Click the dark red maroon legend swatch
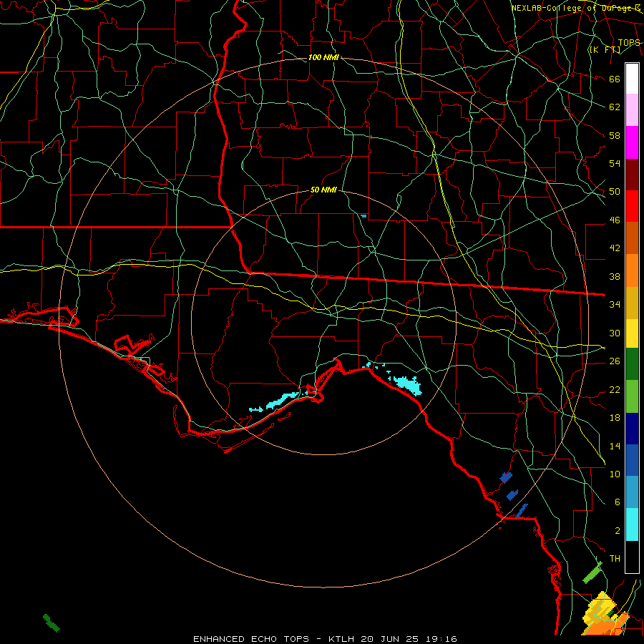Image resolution: width=644 pixels, height=644 pixels. click(632, 175)
